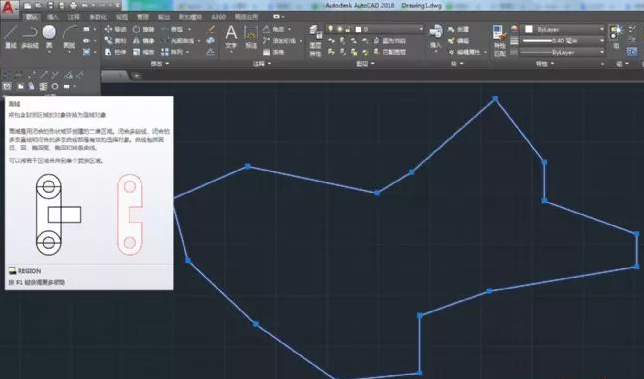Viewport: 644px width, 379px height.
Task: Switch to the Parametric (参数化) ribbon tab
Action: (98, 17)
